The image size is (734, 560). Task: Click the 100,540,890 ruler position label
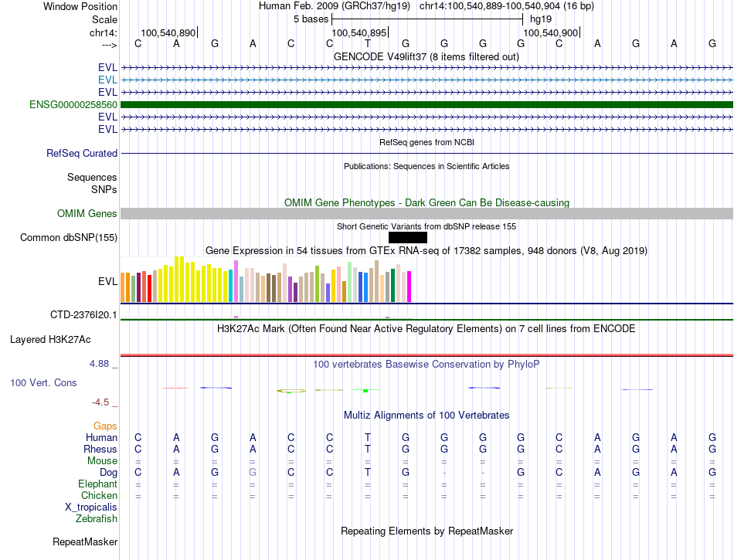tap(168, 32)
